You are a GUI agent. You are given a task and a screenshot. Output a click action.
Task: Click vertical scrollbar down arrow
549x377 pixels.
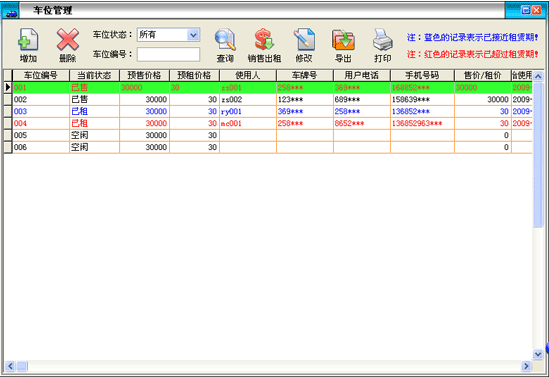538,354
